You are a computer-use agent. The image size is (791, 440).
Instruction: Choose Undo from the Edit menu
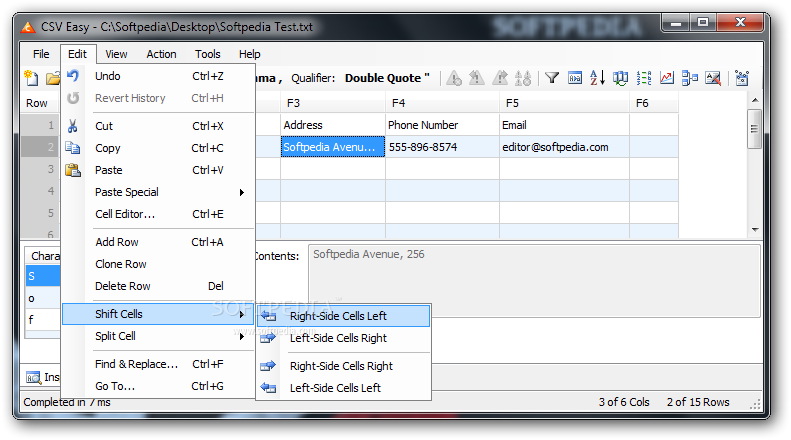click(x=158, y=76)
